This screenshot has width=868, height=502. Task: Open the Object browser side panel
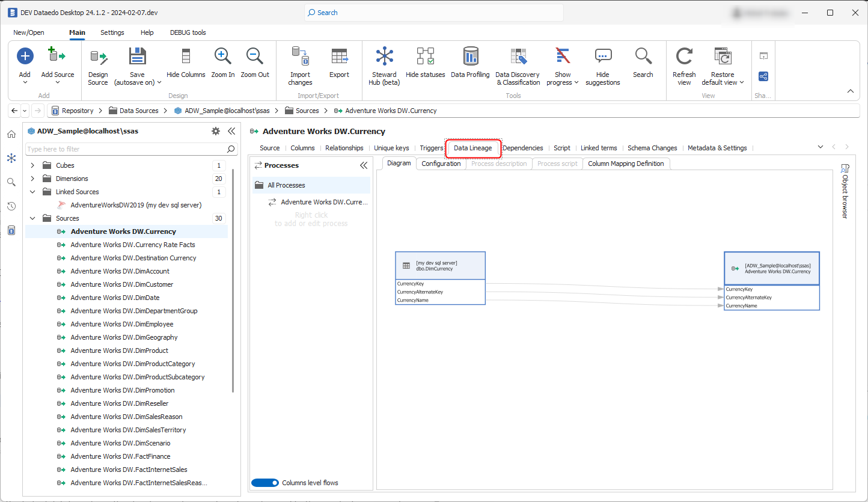pos(845,191)
